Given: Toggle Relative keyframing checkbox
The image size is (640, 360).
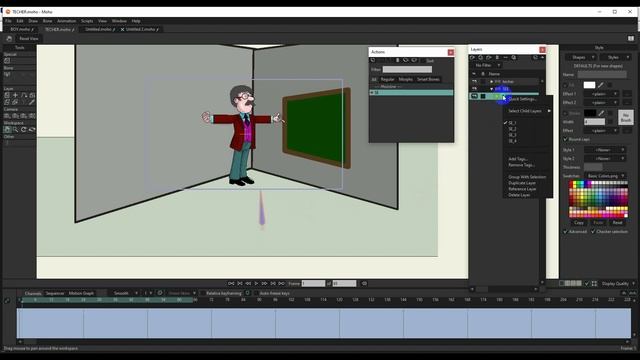Looking at the screenshot, I should click(203, 293).
